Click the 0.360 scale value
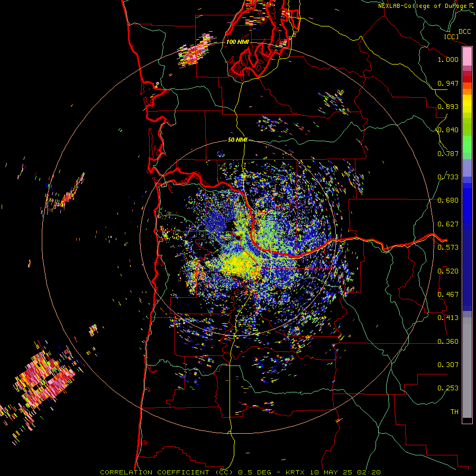 448,342
